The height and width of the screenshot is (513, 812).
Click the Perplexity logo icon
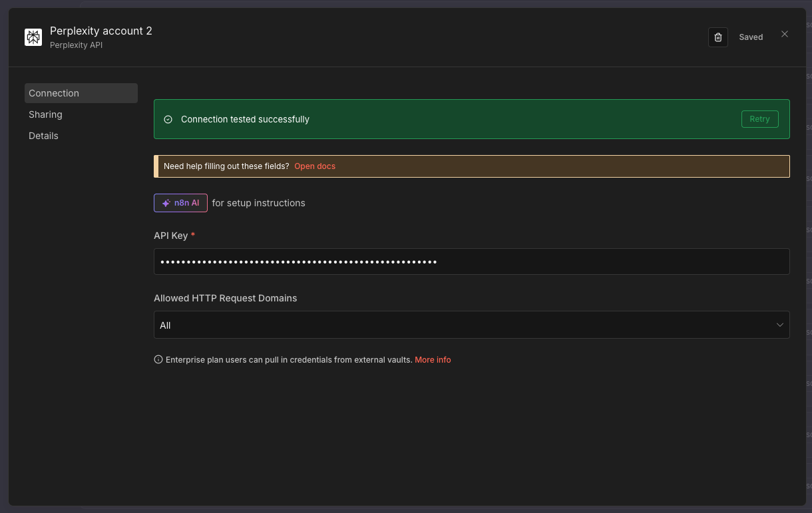[x=33, y=37]
